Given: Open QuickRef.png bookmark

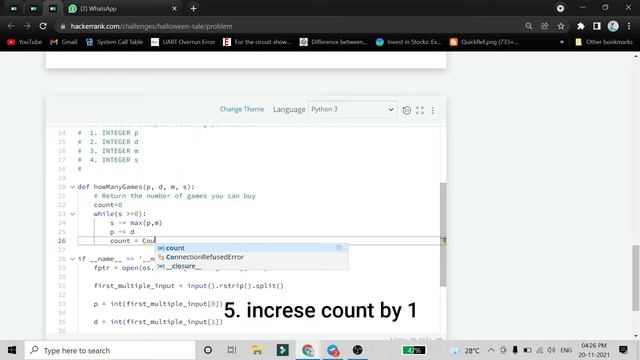Looking at the screenshot, I should (x=484, y=42).
